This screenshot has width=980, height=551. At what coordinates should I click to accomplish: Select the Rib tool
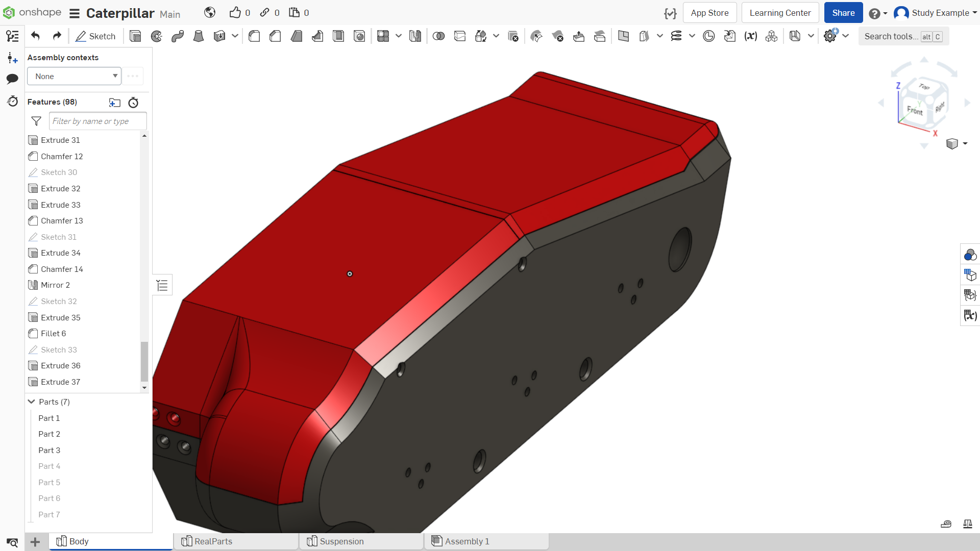click(x=317, y=36)
